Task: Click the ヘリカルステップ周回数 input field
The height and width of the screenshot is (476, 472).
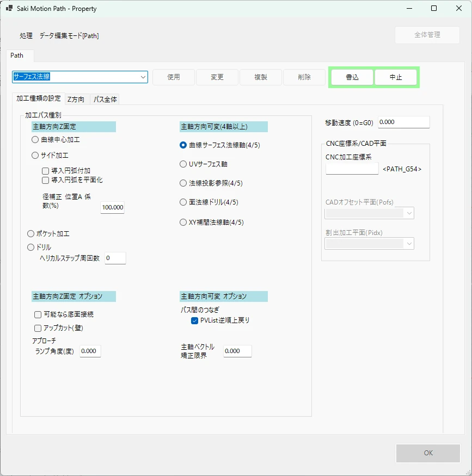Action: (x=115, y=258)
